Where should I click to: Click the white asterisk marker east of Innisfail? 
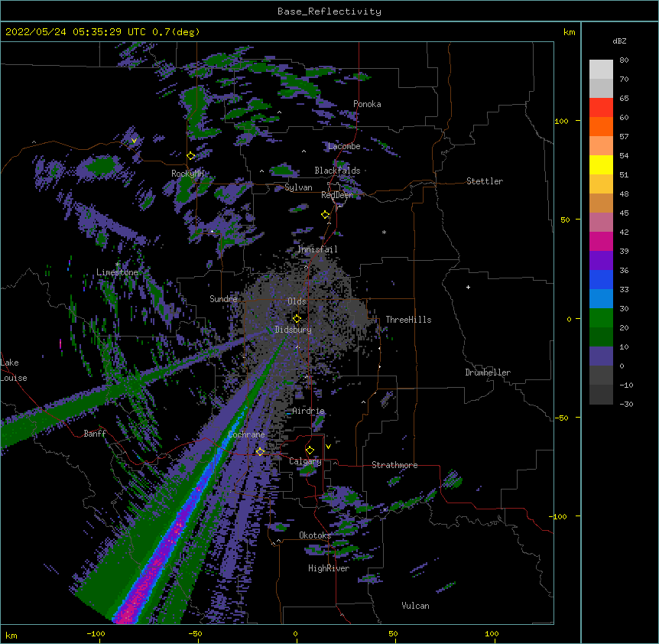point(384,232)
